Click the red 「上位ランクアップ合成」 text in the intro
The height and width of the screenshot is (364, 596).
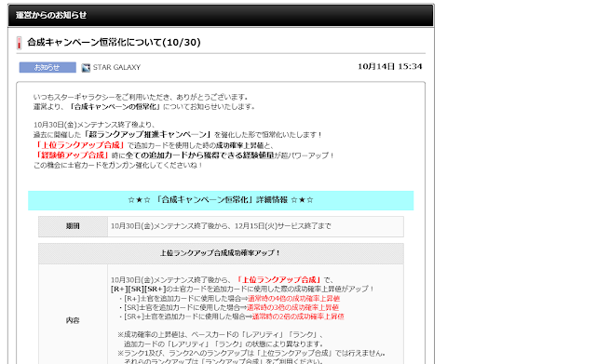tap(80, 145)
